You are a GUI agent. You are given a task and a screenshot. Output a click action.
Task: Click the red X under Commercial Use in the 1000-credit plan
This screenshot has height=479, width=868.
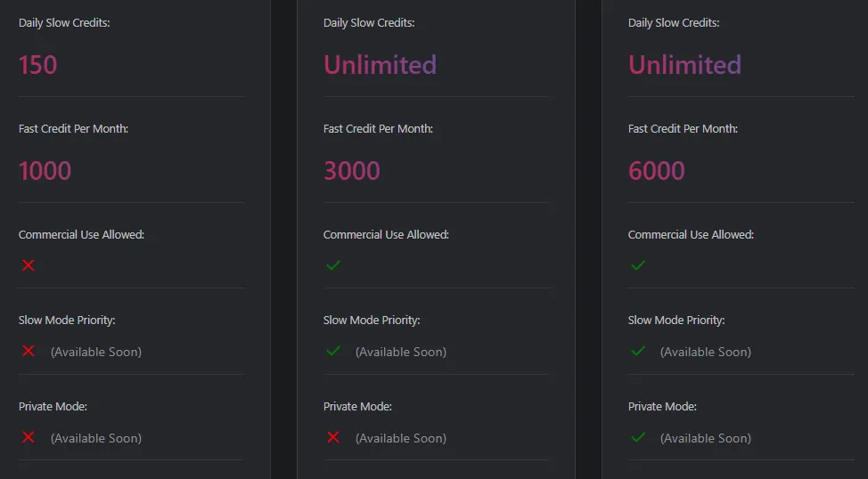29,265
